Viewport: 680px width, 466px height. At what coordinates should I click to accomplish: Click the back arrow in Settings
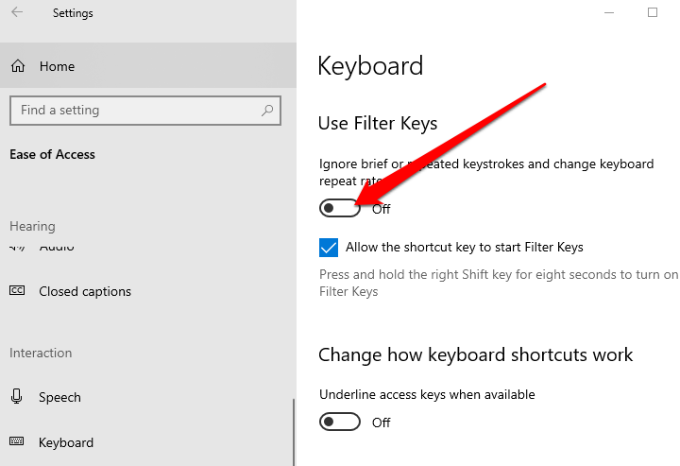[x=17, y=13]
